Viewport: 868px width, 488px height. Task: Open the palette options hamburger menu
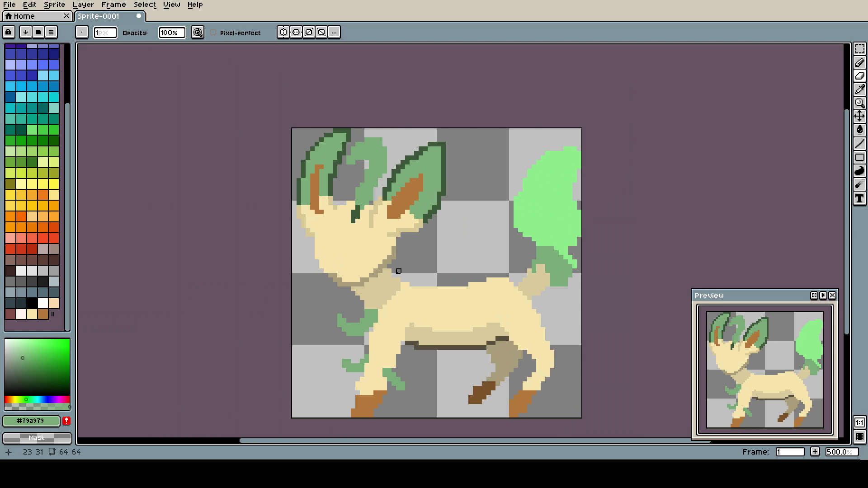click(51, 32)
